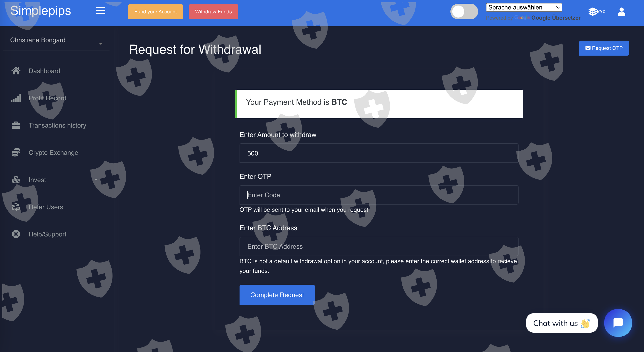The width and height of the screenshot is (644, 352).
Task: Open the user profile icon
Action: click(622, 12)
